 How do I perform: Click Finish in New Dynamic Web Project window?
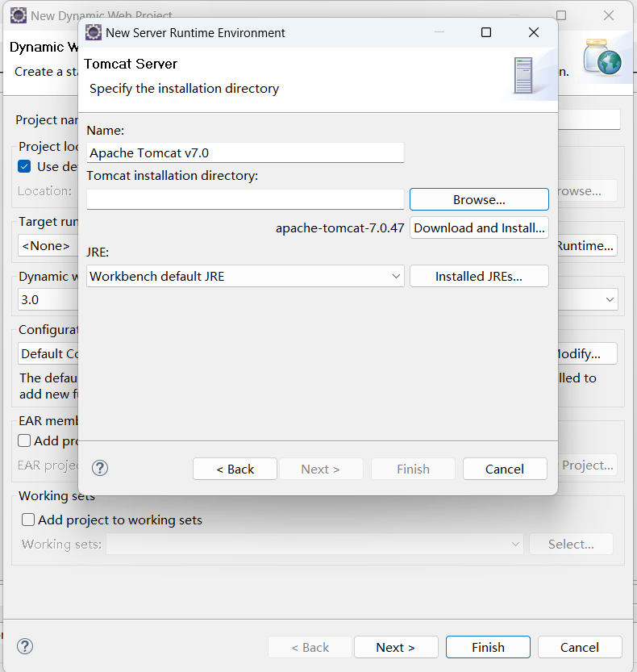coord(488,647)
